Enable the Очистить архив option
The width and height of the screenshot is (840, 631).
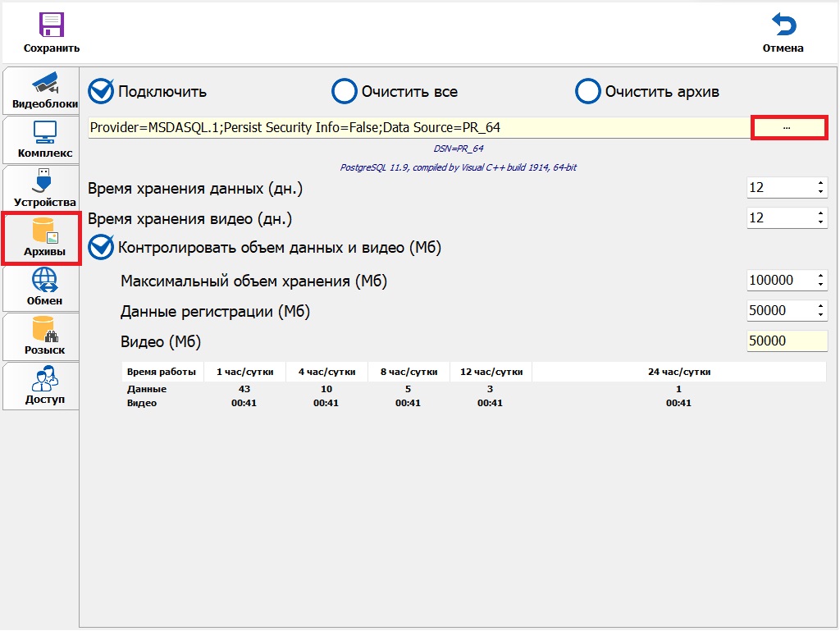[x=587, y=91]
